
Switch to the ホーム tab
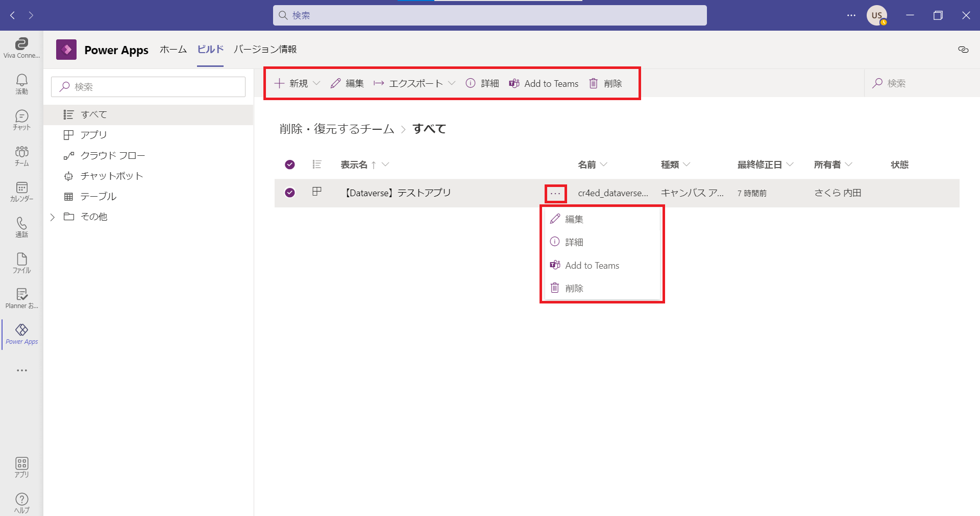tap(173, 50)
